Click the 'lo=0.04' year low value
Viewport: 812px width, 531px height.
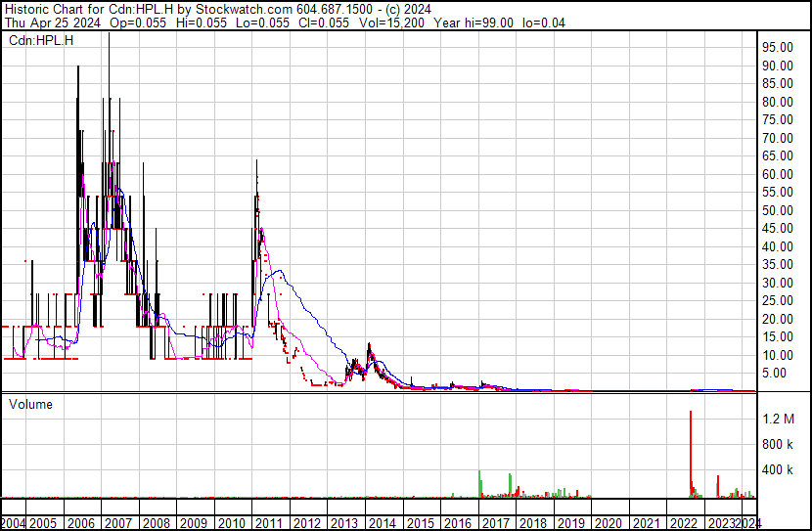pos(544,22)
